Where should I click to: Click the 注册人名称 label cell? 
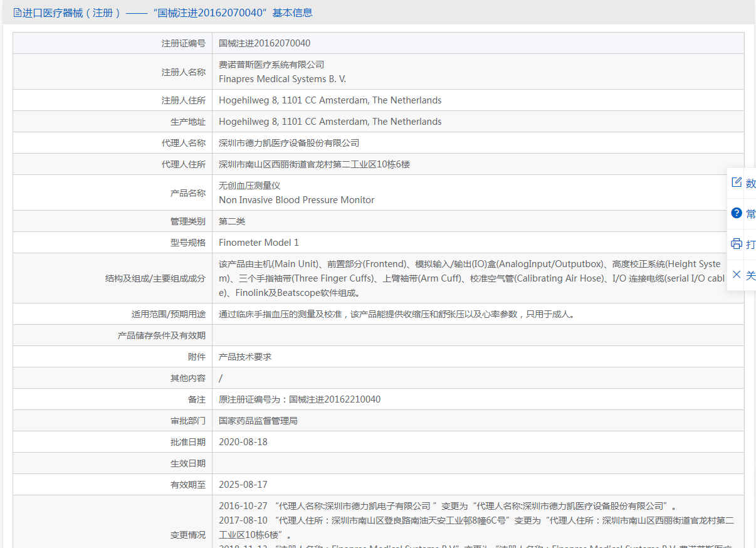[x=113, y=72]
